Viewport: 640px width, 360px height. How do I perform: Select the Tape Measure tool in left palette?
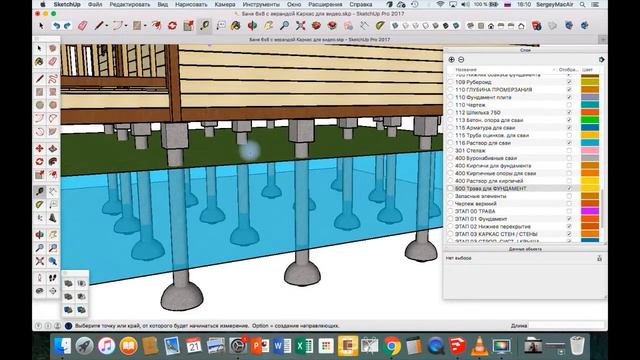[x=40, y=191]
